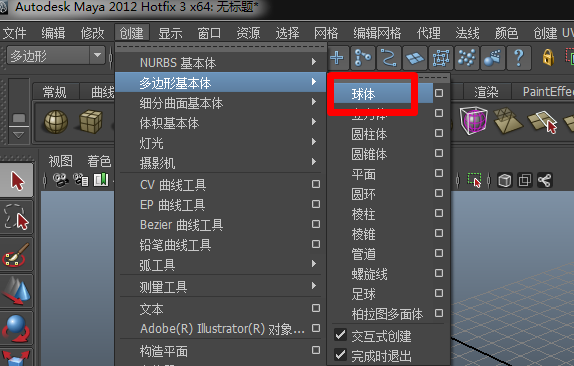Toggle the 交互式创建 checkmark
This screenshot has height=366, width=574.
pyautogui.click(x=340, y=335)
